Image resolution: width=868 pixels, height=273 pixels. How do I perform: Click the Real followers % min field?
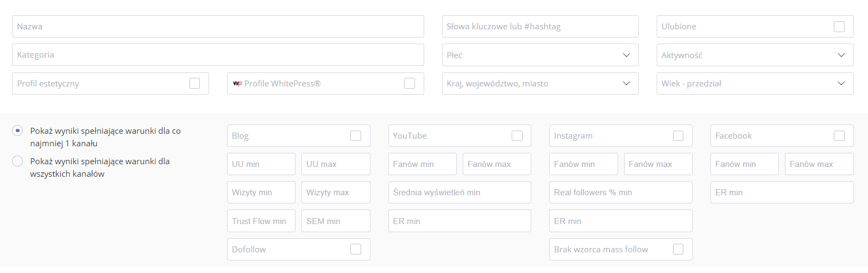(621, 192)
